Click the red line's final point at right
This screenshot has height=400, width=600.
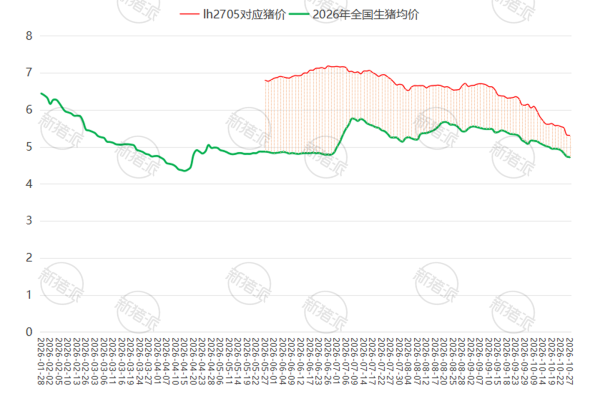570,136
